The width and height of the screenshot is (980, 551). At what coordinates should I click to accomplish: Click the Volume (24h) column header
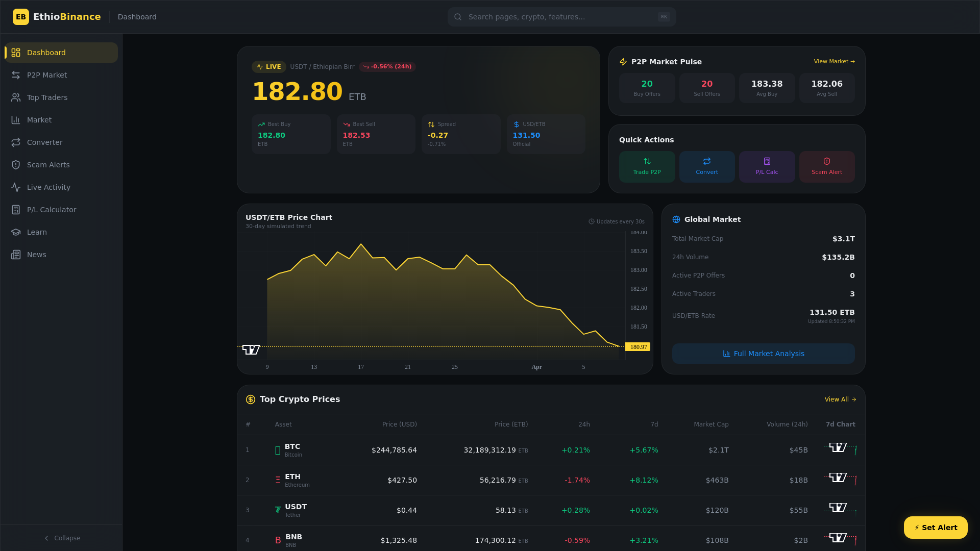point(787,424)
